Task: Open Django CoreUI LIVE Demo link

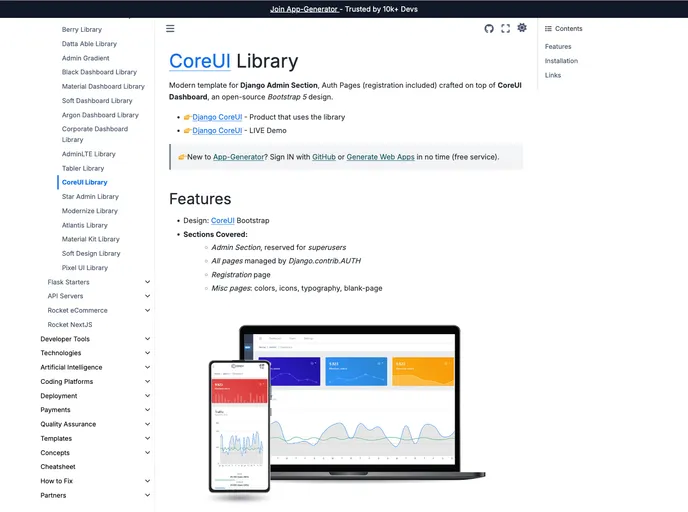Action: pyautogui.click(x=217, y=130)
